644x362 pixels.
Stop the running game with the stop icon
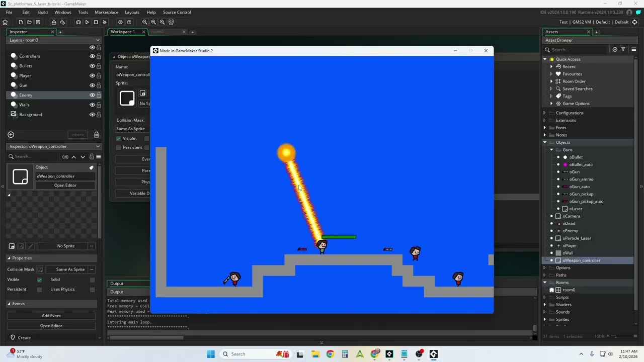(96, 22)
